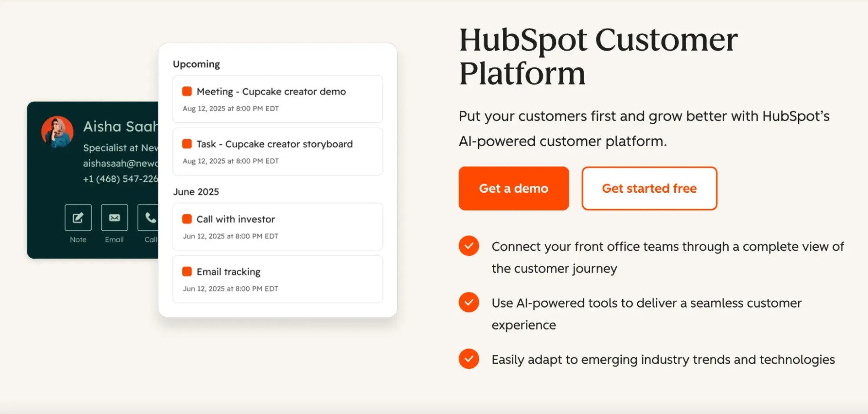
Task: Select the Call with investor activity card
Action: [x=277, y=227]
